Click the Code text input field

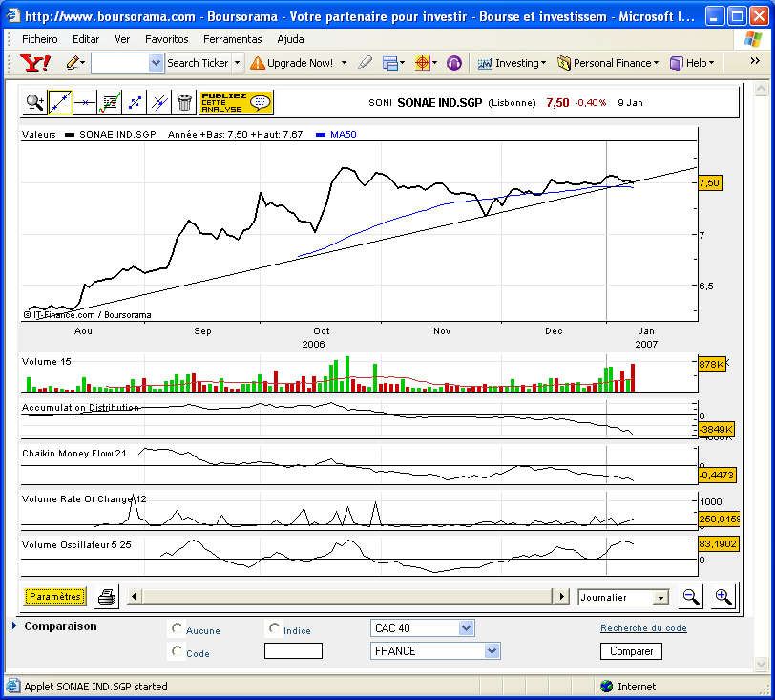(293, 651)
